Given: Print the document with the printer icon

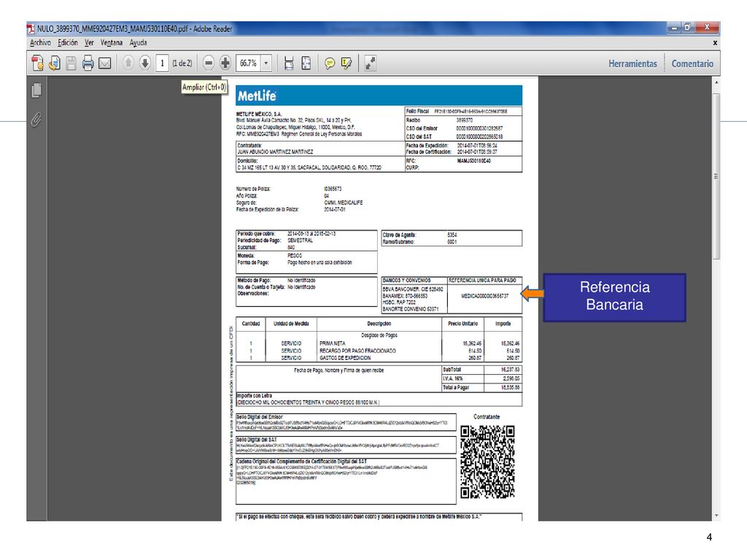Looking at the screenshot, I should click(x=88, y=63).
